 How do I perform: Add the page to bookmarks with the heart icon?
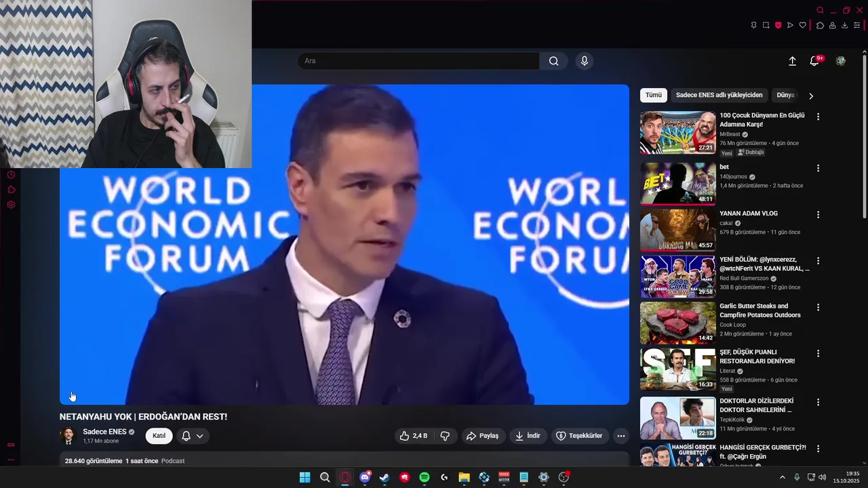point(802,25)
